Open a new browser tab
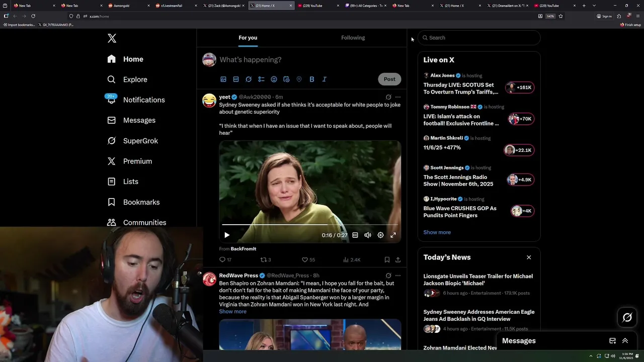Image resolution: width=644 pixels, height=362 pixels. 584,6
